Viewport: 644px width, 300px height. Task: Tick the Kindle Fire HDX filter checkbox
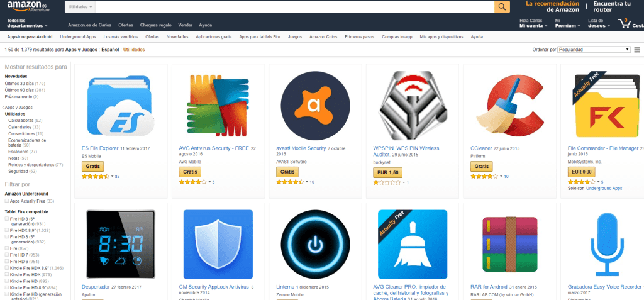click(x=7, y=274)
